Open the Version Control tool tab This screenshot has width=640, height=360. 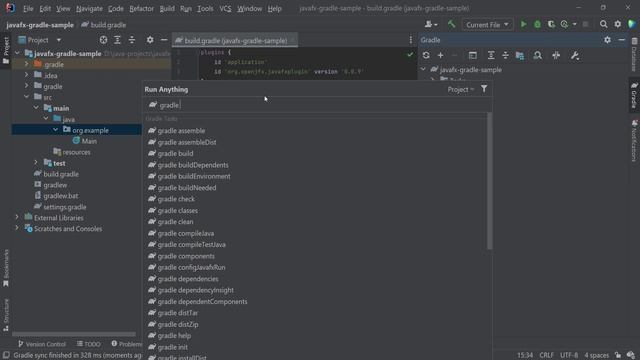point(42,344)
